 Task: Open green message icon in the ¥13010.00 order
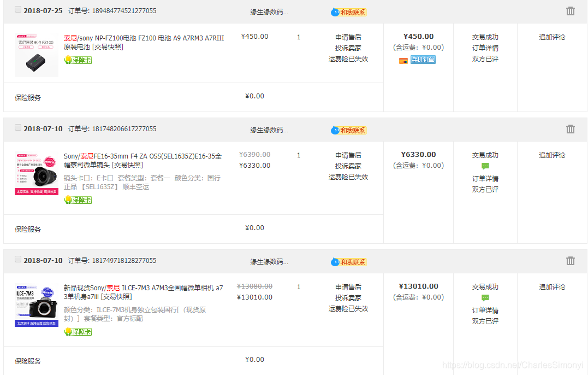pyautogui.click(x=485, y=298)
